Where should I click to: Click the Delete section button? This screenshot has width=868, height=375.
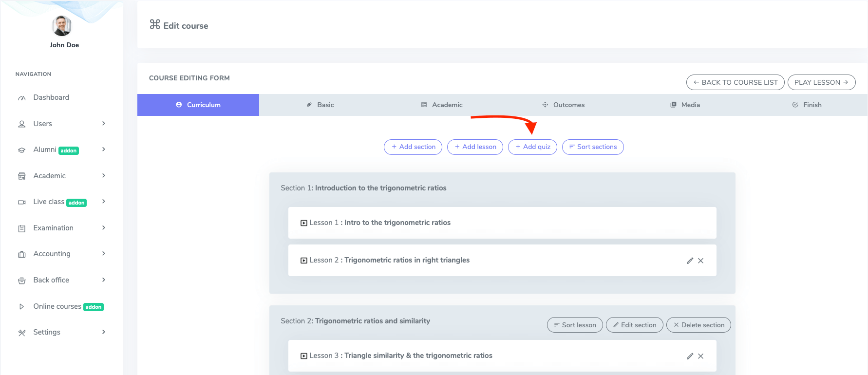pos(698,325)
